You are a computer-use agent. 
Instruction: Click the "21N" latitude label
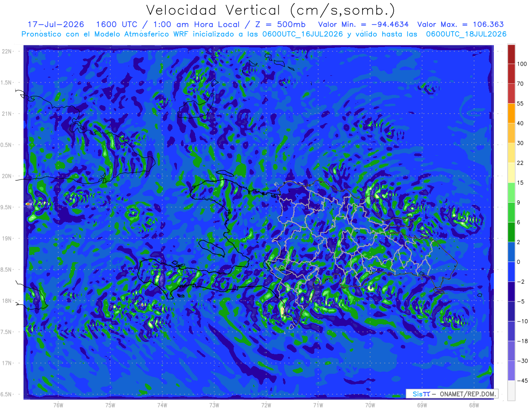coord(7,114)
